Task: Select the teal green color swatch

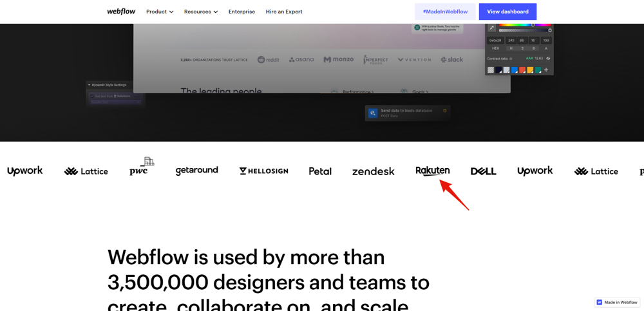Action: [538, 70]
